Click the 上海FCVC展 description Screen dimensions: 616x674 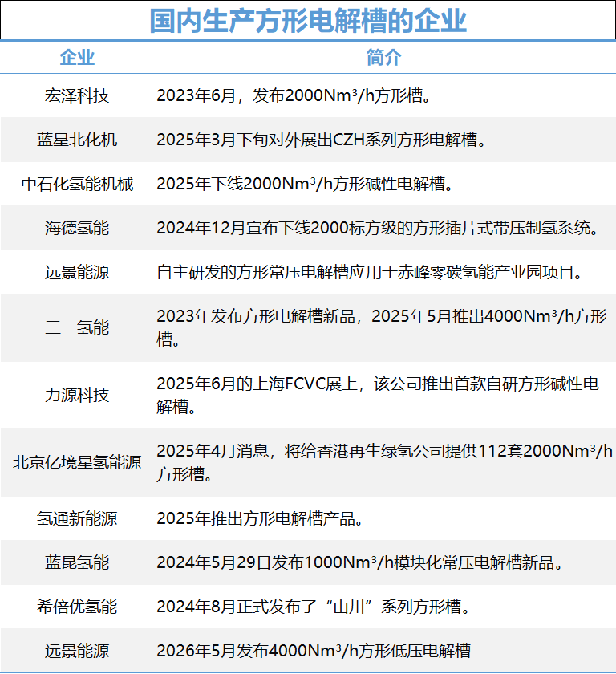(x=378, y=395)
